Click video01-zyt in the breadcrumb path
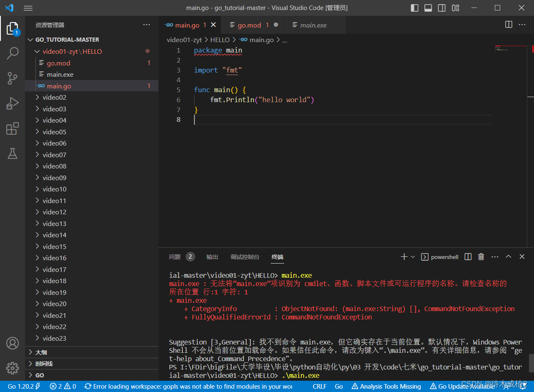 tap(184, 40)
